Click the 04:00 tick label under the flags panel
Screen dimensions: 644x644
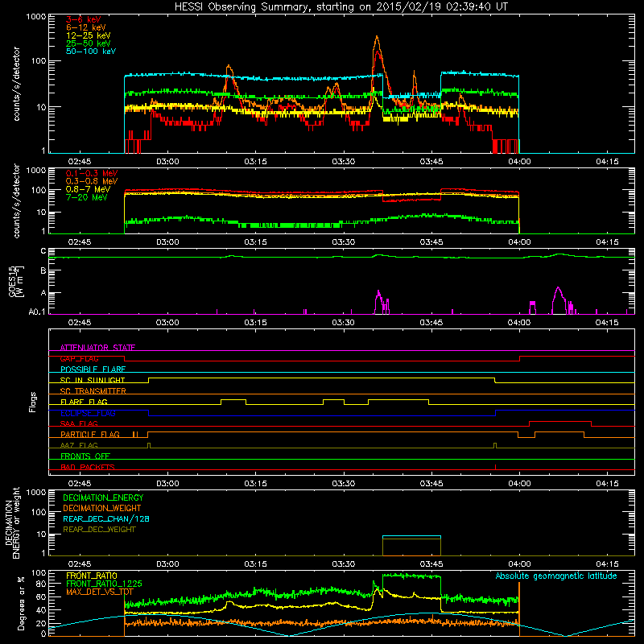pyautogui.click(x=519, y=484)
